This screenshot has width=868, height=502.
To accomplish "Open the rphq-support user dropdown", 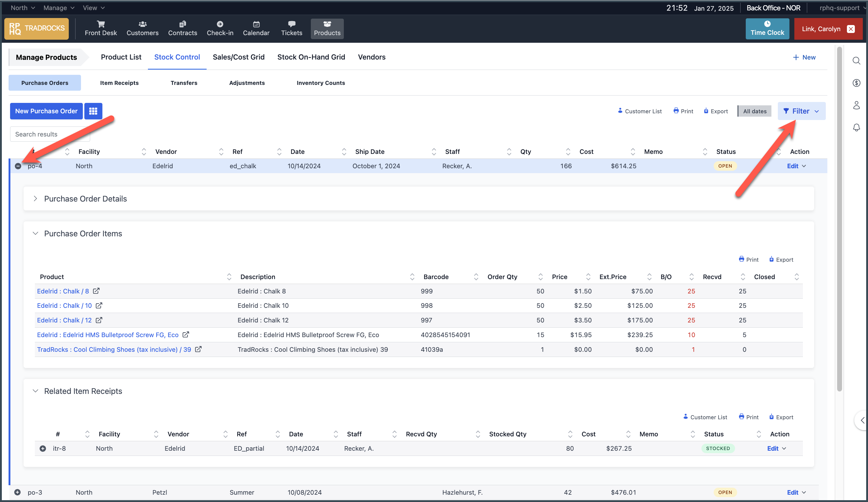I will 843,8.
